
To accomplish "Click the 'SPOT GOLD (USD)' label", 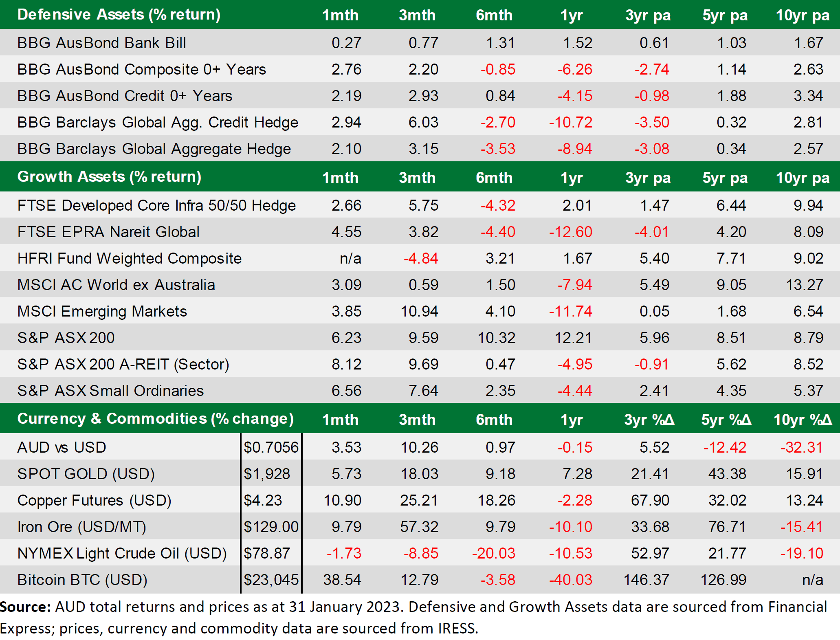I will click(86, 474).
